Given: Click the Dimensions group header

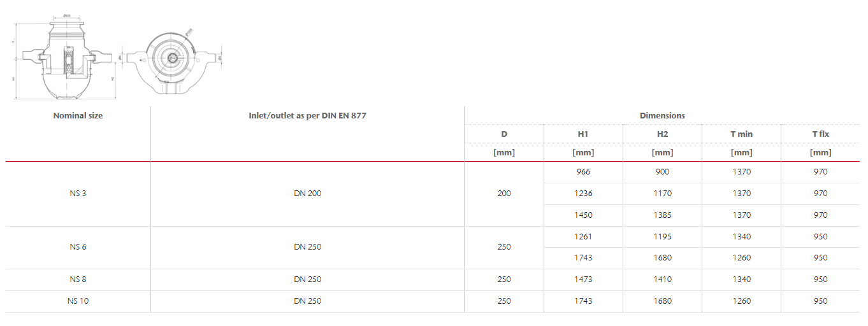Looking at the screenshot, I should (x=662, y=116).
